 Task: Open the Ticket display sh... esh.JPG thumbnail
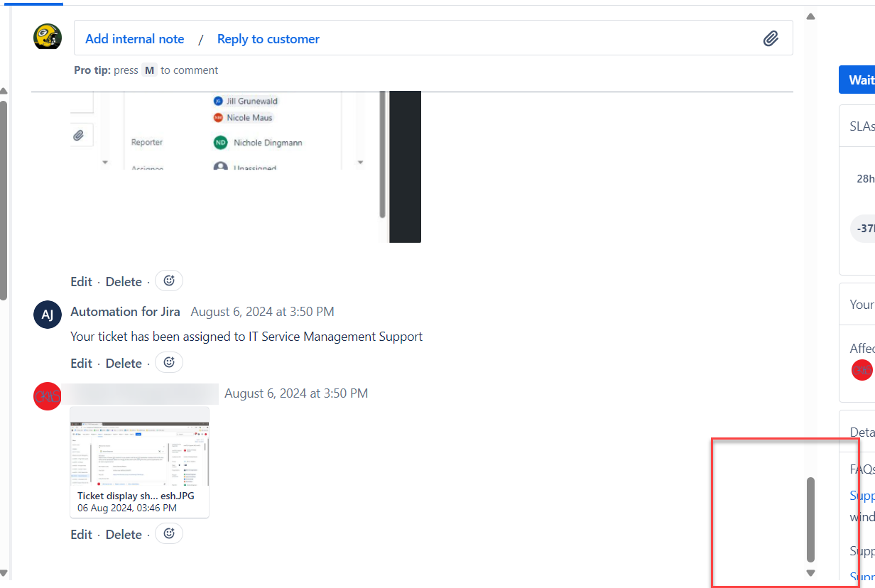140,462
